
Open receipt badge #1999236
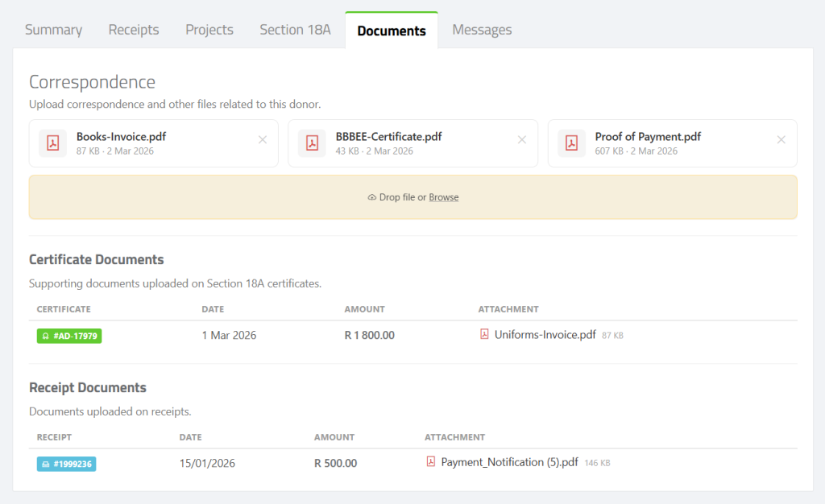pos(66,464)
